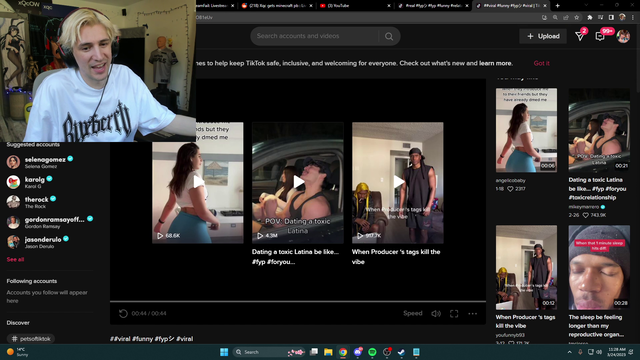Click the share page icon in address bar
This screenshot has width=640, height=360.
pos(566,18)
